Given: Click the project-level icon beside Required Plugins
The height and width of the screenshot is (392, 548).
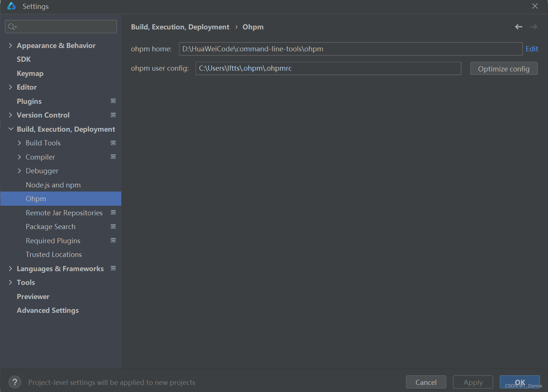Looking at the screenshot, I should (113, 240).
